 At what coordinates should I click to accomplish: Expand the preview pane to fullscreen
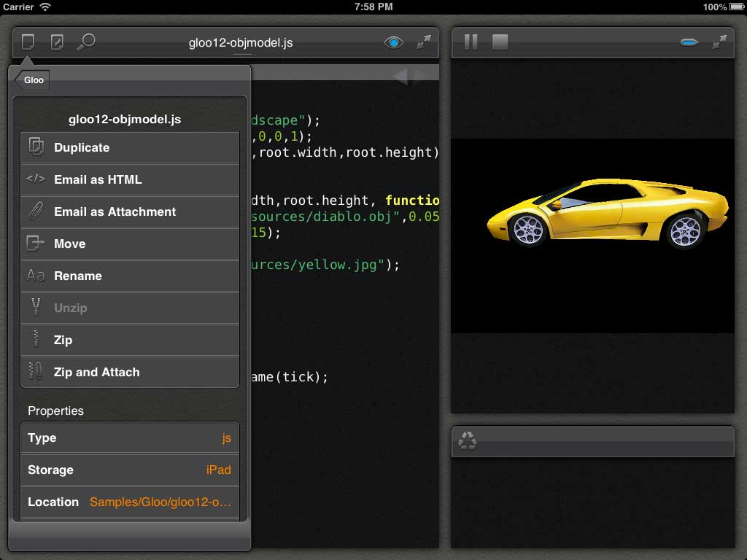point(719,42)
